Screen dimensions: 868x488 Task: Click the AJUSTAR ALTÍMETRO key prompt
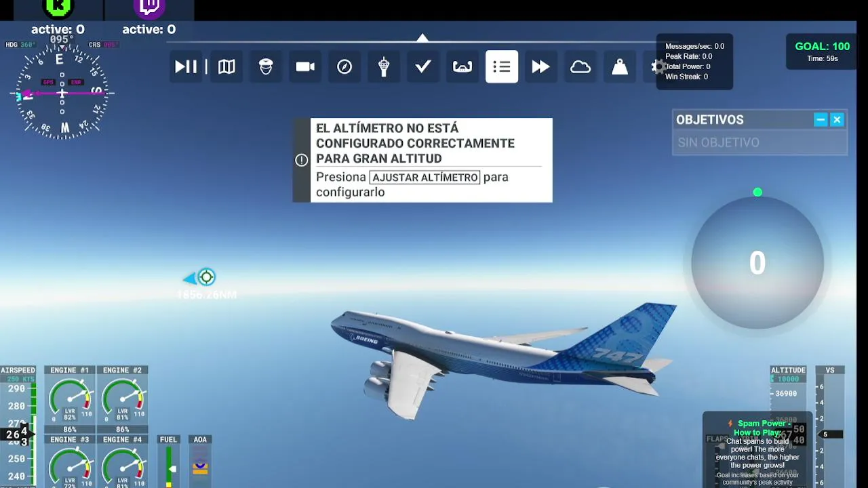(425, 178)
